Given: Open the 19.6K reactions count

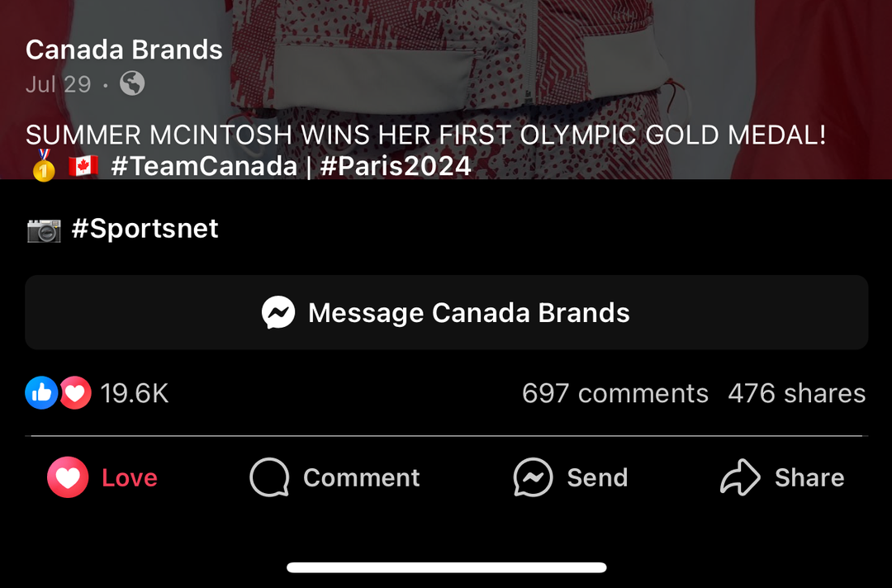Looking at the screenshot, I should click(x=135, y=393).
